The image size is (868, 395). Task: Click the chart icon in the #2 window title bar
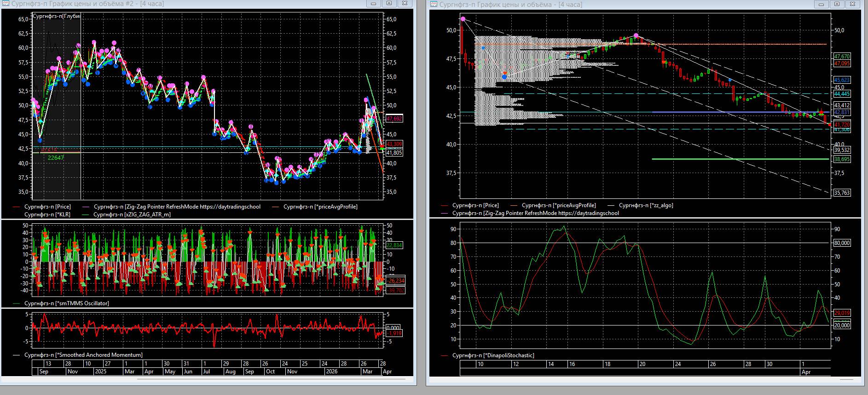(x=6, y=4)
